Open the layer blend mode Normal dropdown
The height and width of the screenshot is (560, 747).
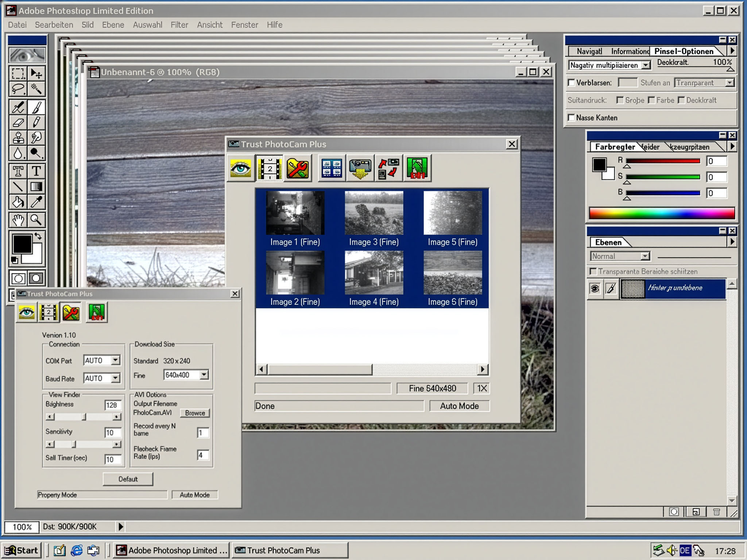click(645, 256)
